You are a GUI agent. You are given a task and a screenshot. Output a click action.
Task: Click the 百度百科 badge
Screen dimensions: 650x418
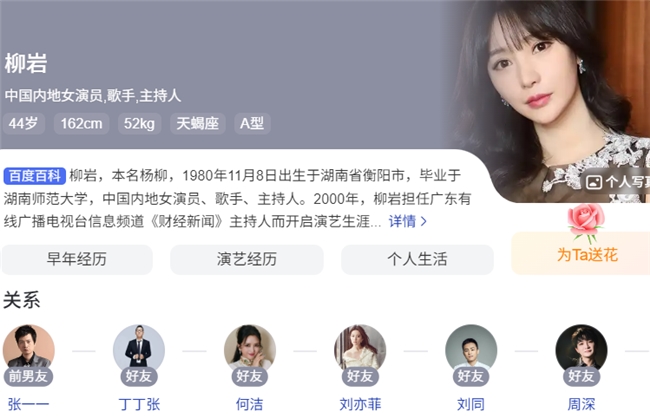(34, 176)
